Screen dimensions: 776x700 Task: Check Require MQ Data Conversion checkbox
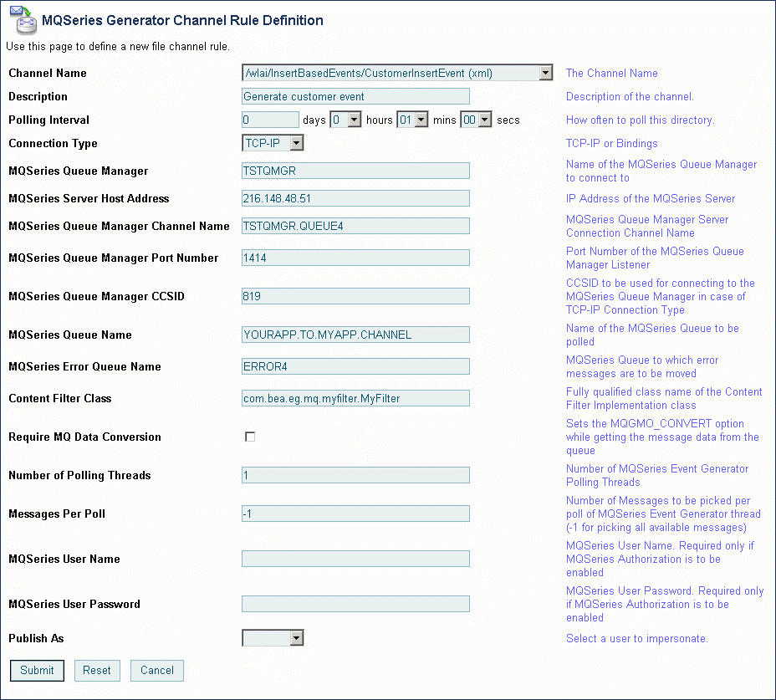click(x=250, y=437)
